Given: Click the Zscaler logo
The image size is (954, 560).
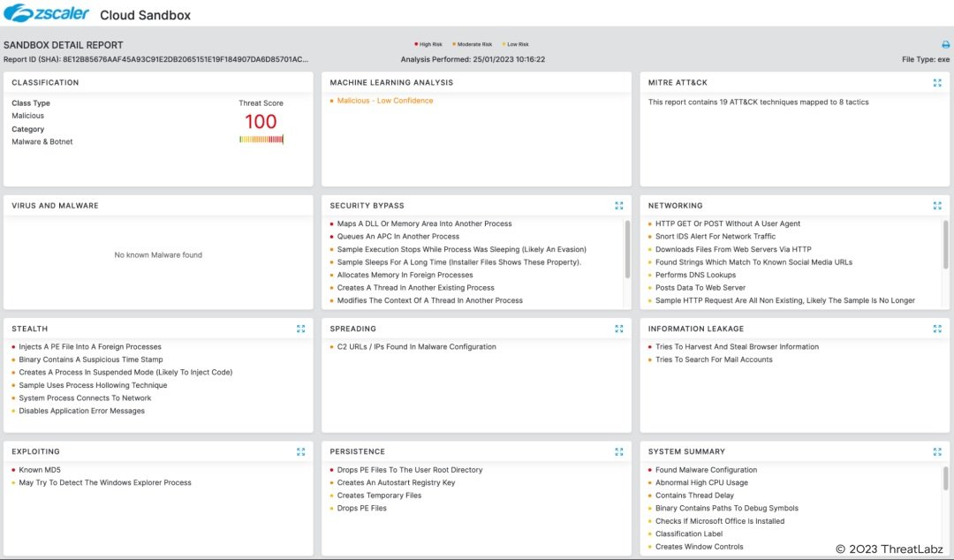Looking at the screenshot, I should 46,13.
